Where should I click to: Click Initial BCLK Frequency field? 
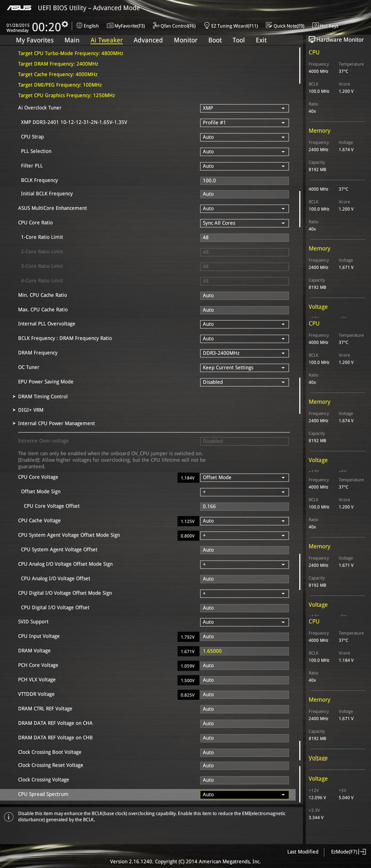coord(245,194)
